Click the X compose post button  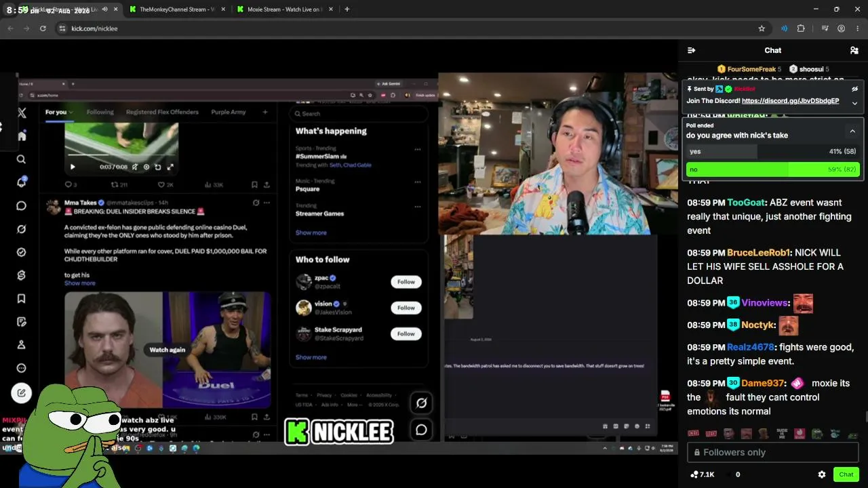tap(22, 392)
